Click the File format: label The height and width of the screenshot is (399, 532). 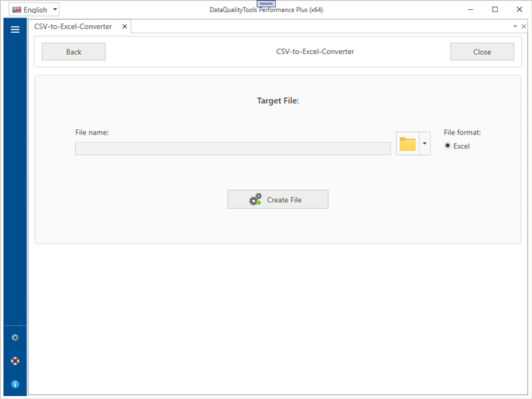point(462,132)
